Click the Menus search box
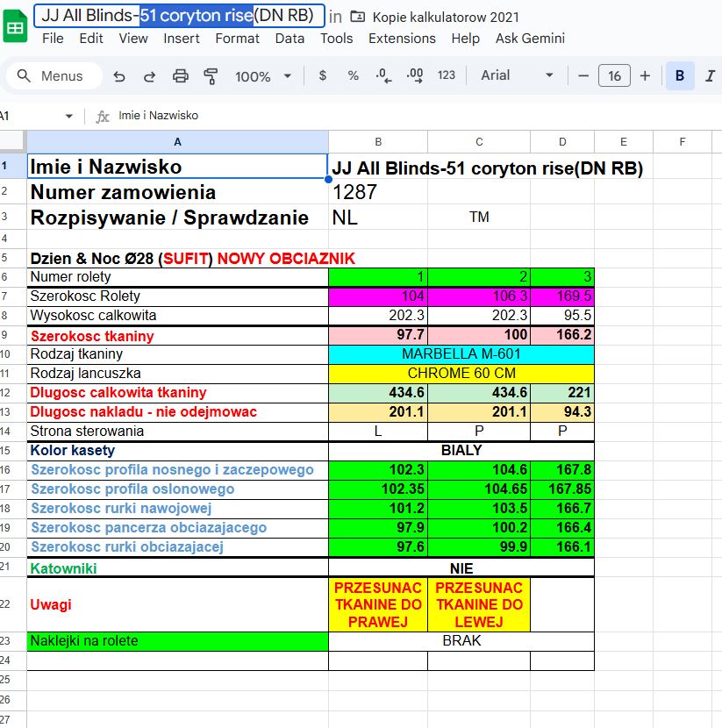Screen dimensions: 722x728 (54, 76)
